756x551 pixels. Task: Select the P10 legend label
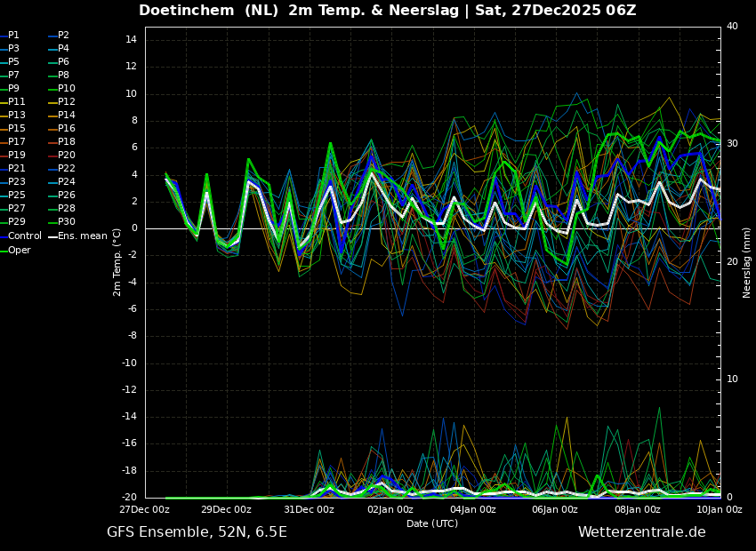click(x=67, y=89)
